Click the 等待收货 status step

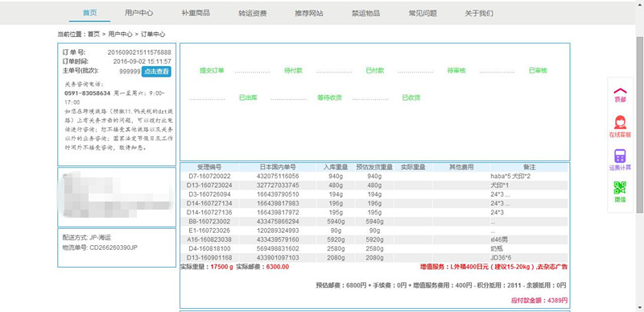tap(329, 98)
